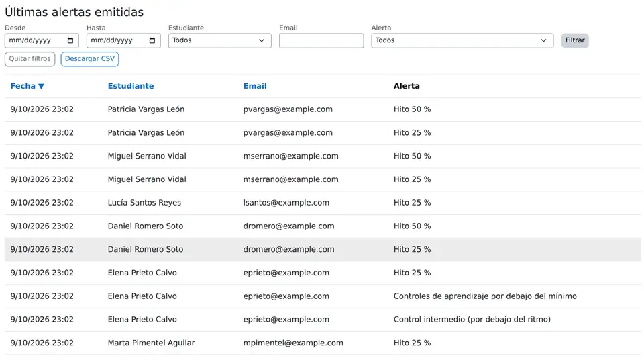
Task: Click the 'Últimas alertas emitidas' heading
Action: click(x=74, y=12)
